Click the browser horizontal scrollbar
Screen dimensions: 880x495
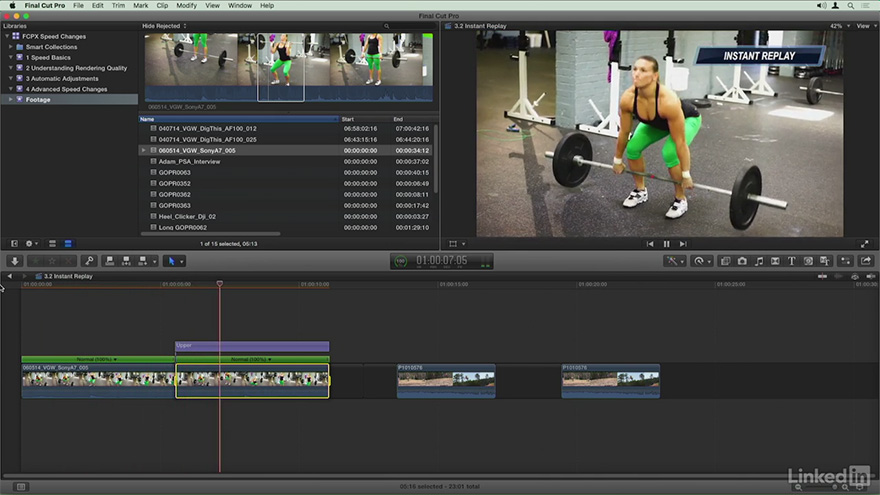coord(212,234)
